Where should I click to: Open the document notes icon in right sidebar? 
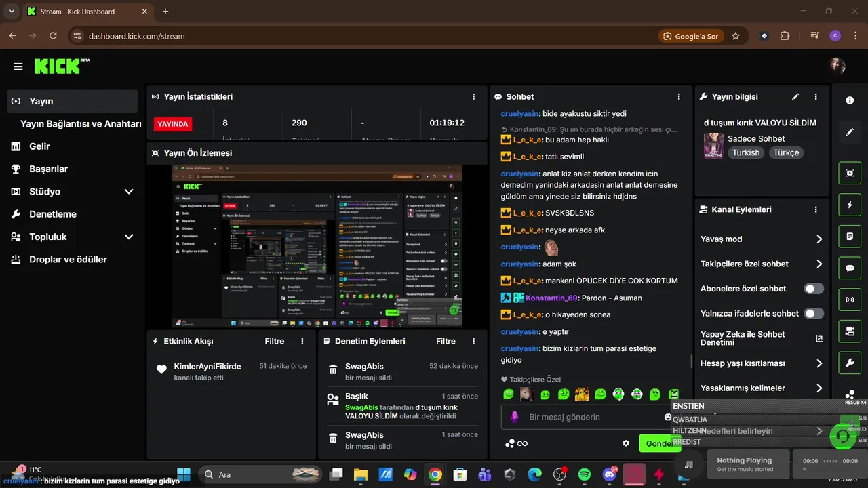pyautogui.click(x=850, y=237)
